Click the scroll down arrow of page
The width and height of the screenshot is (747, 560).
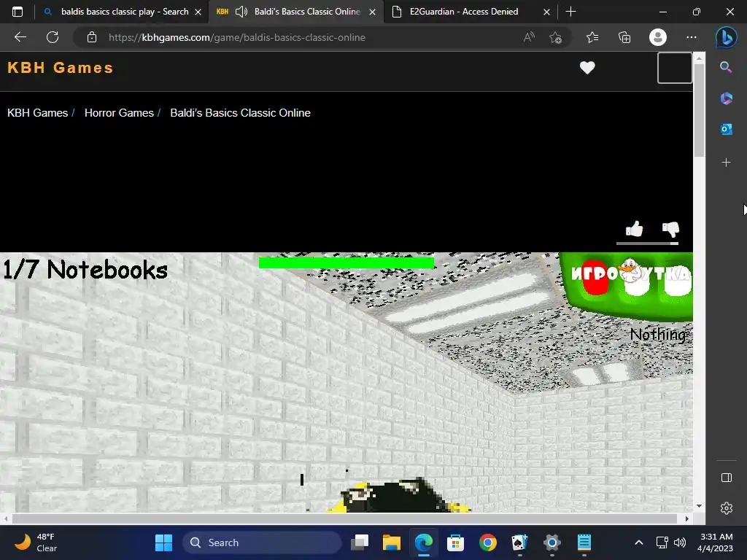(x=699, y=506)
